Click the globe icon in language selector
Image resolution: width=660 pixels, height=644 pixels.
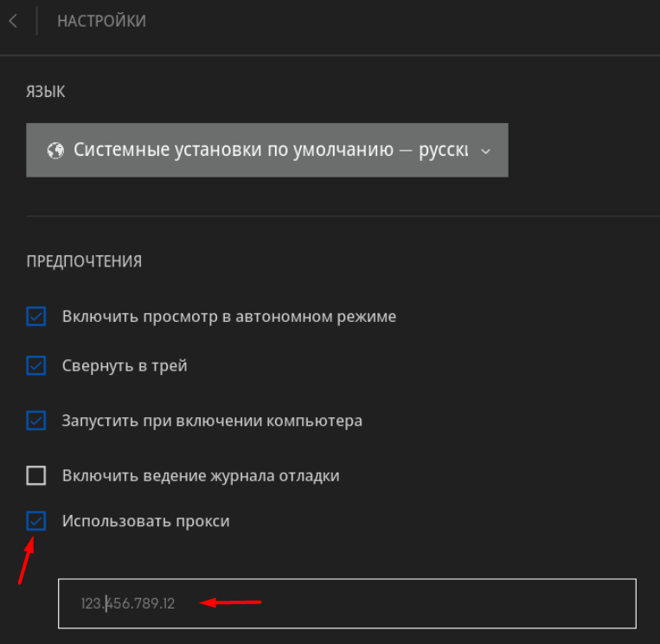pyautogui.click(x=55, y=151)
